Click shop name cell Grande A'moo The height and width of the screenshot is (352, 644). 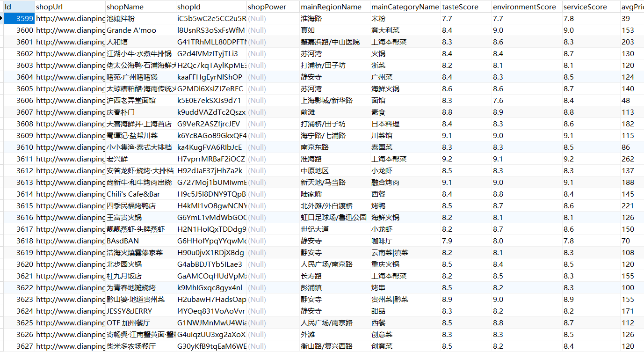click(141, 30)
